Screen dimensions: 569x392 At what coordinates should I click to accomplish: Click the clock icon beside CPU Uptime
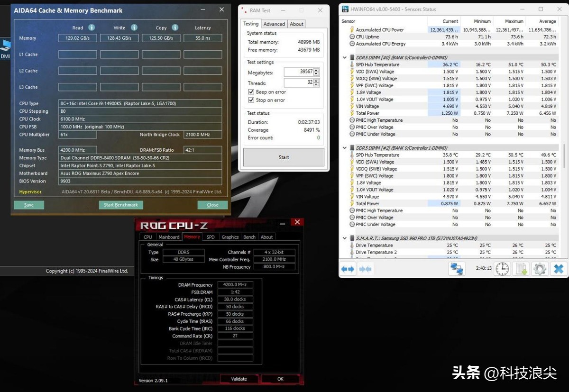[x=352, y=36]
